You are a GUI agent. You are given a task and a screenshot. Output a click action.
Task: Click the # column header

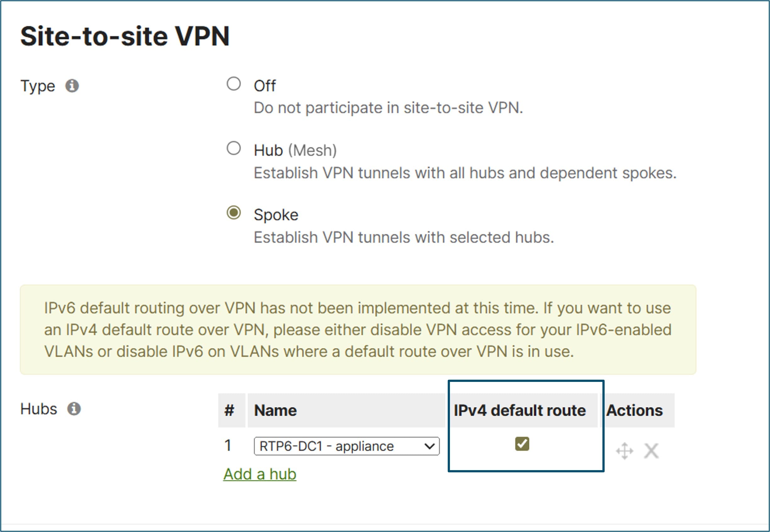[x=230, y=410]
